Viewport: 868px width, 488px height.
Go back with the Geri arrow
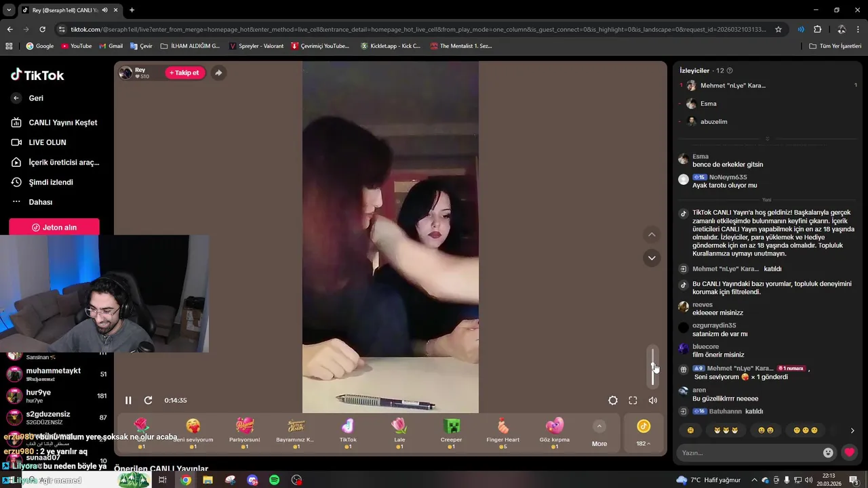point(16,98)
